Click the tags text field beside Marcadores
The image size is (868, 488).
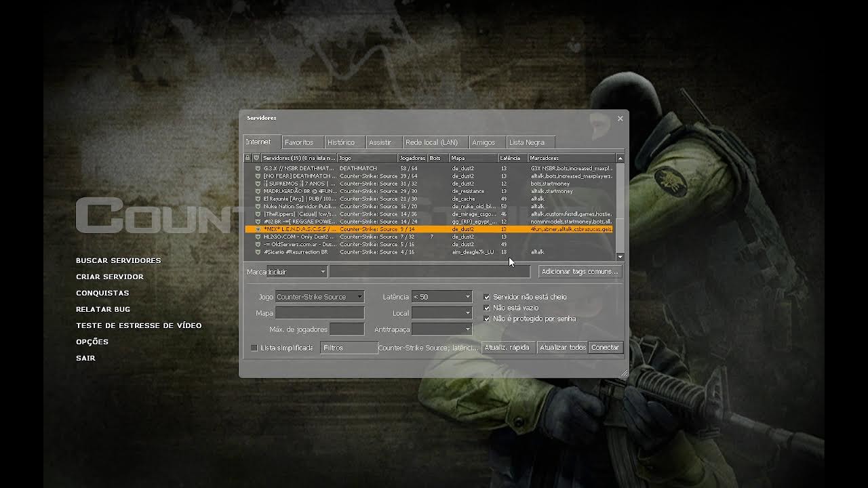(x=429, y=272)
